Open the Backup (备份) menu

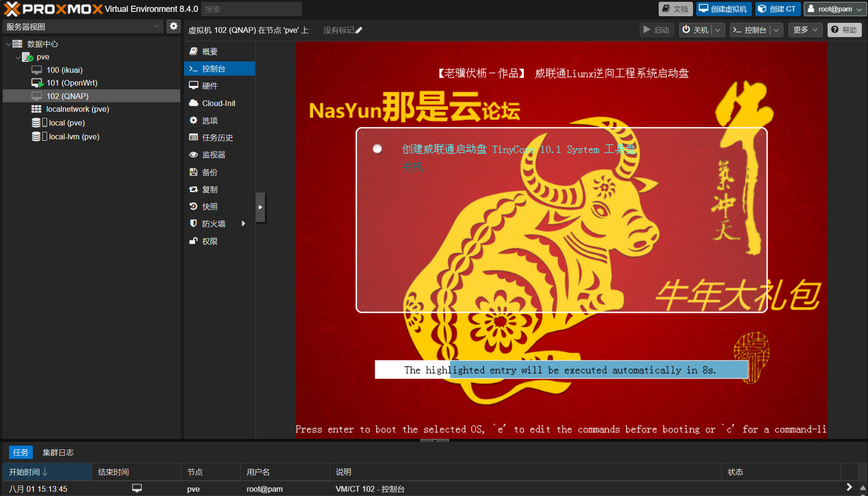coord(219,172)
